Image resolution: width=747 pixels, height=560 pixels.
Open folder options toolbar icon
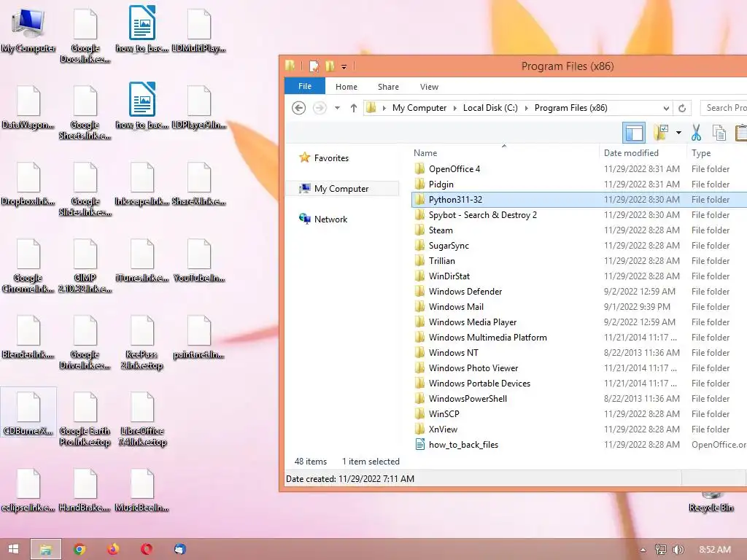coord(661,133)
